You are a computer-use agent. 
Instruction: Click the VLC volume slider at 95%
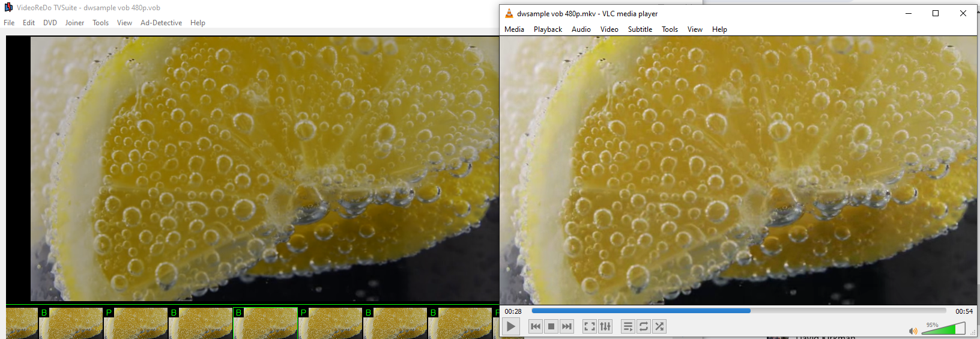(943, 329)
